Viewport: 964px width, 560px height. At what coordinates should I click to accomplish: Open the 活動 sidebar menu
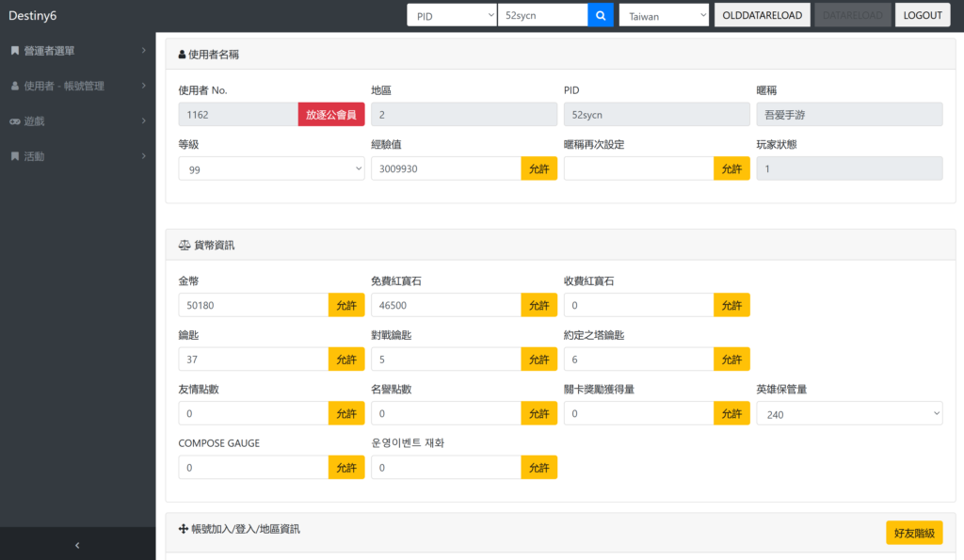(77, 156)
